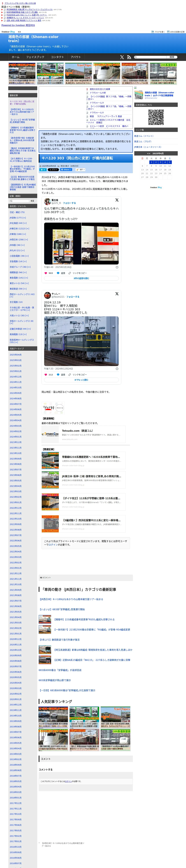Open 鉄道コム（イベント） link
Image resolution: width=186 pixels, height=868 pixels.
coord(144,136)
